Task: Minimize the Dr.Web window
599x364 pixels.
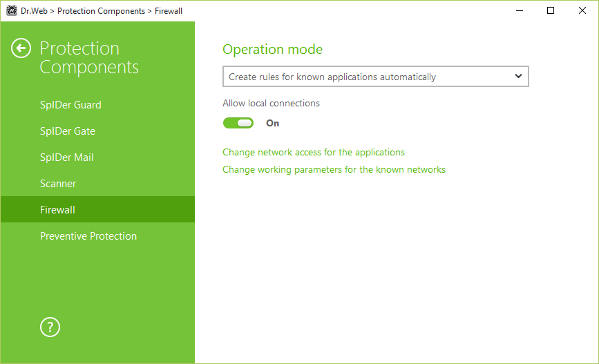Action: (520, 10)
